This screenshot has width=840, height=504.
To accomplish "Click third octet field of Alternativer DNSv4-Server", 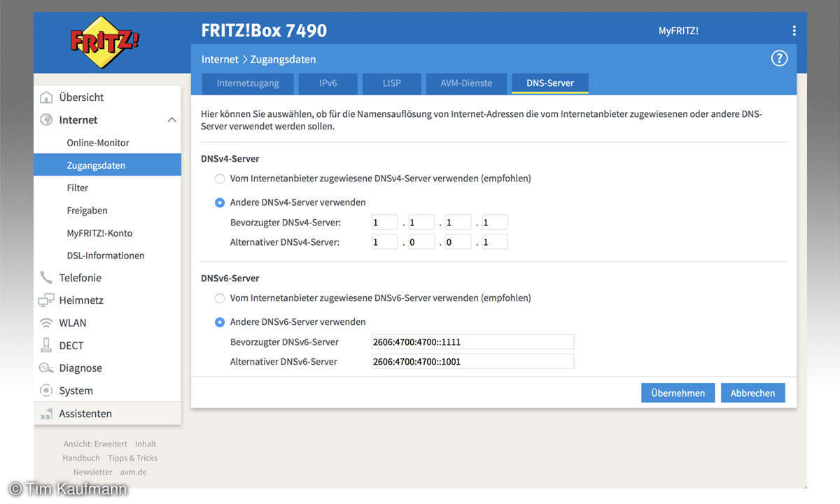I will [458, 242].
